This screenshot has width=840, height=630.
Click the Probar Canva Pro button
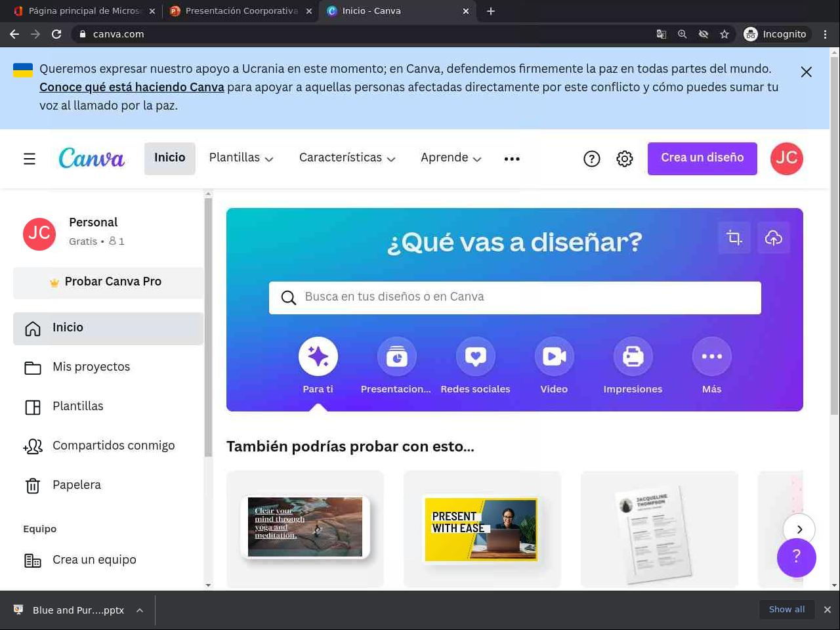point(108,283)
